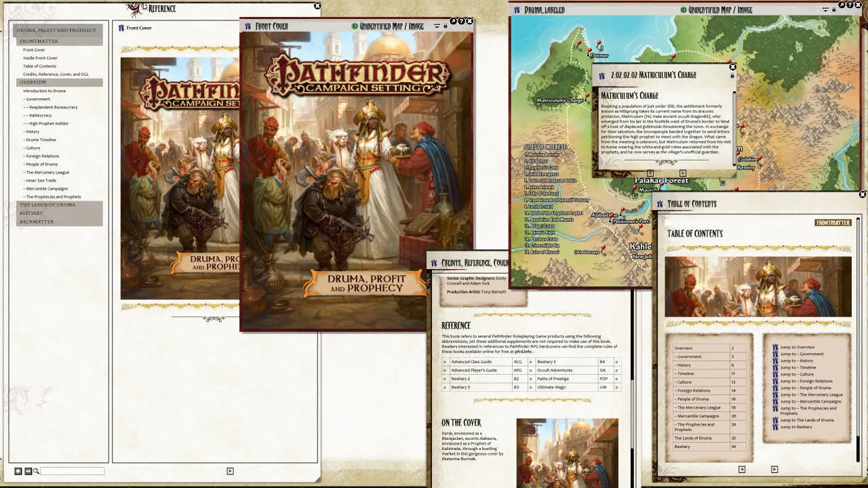Click the Matriculum's Charge scrollbar
The height and width of the screenshot is (488, 868).
[734, 127]
